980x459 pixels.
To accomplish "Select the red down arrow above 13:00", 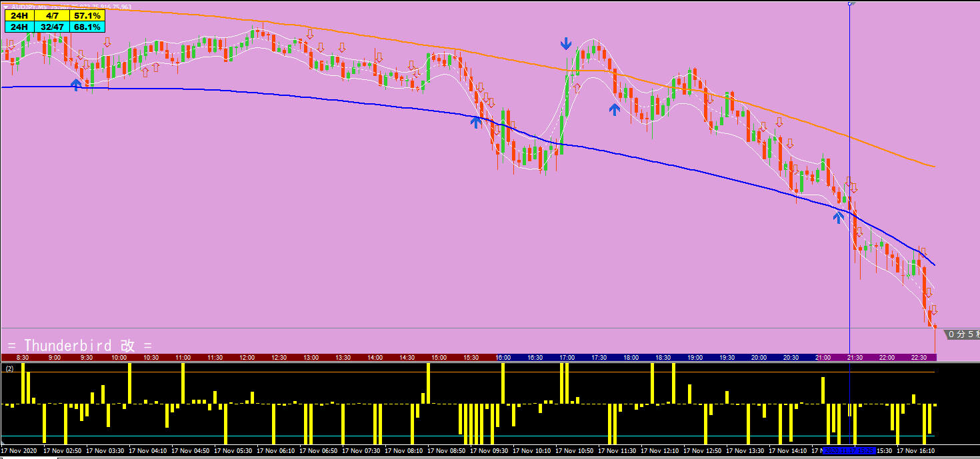I will [310, 33].
